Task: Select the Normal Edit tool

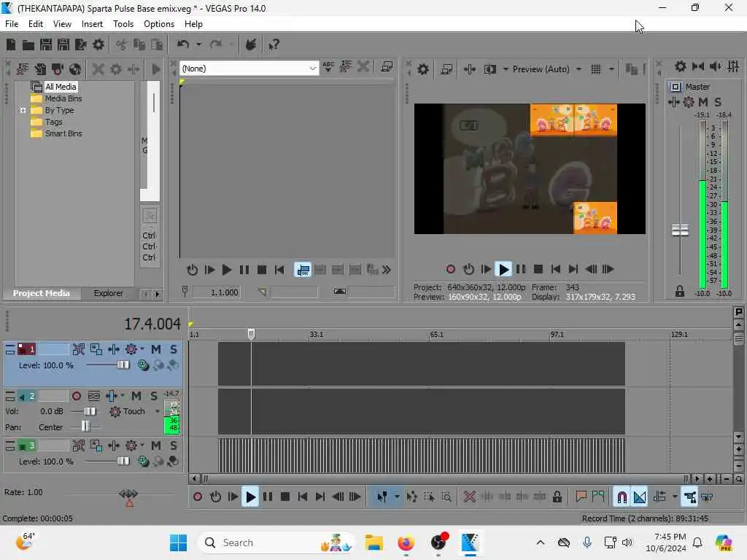Action: pos(382,497)
